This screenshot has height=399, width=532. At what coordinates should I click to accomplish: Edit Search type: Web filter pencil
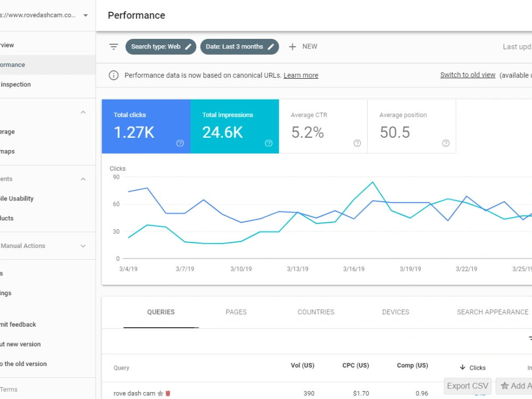(x=188, y=47)
